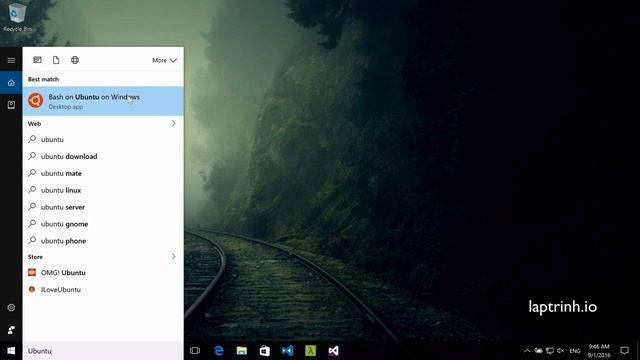Launch Bash on Ubuntu on Windows
Screen dimensions: 640x360
click(x=103, y=101)
